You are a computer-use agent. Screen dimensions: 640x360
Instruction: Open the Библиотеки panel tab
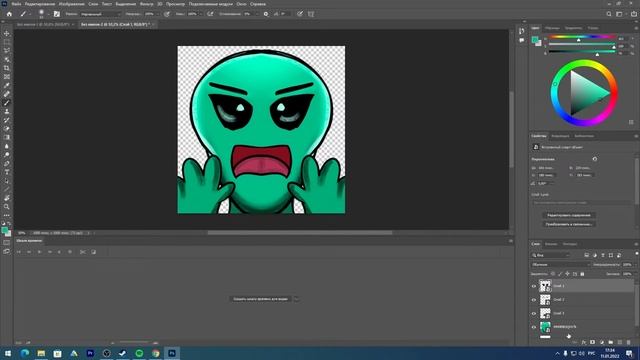584,136
